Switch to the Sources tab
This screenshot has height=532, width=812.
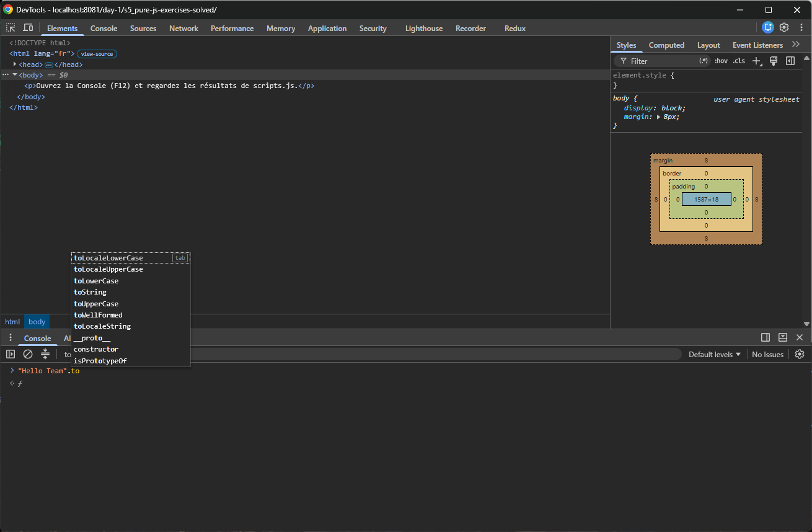tap(143, 29)
